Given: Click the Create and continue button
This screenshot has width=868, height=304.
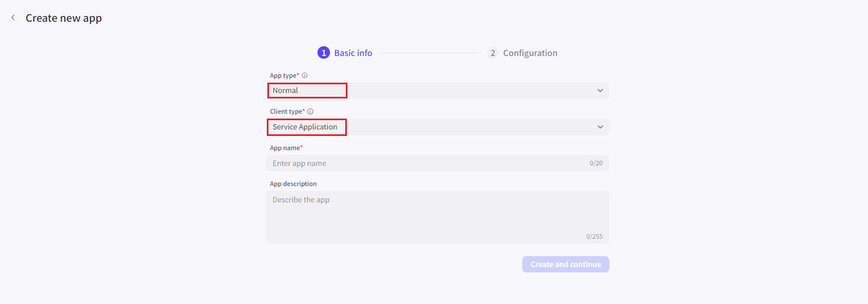Looking at the screenshot, I should click(566, 264).
